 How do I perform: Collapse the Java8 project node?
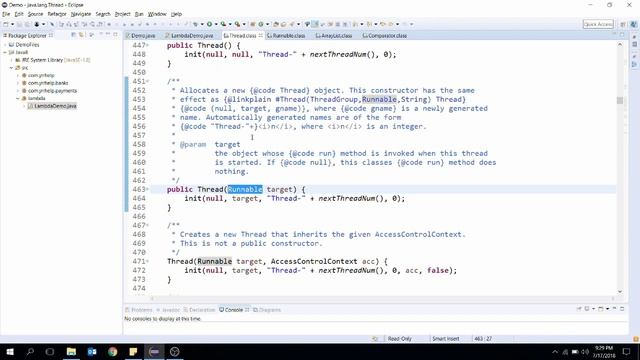[x=5, y=52]
